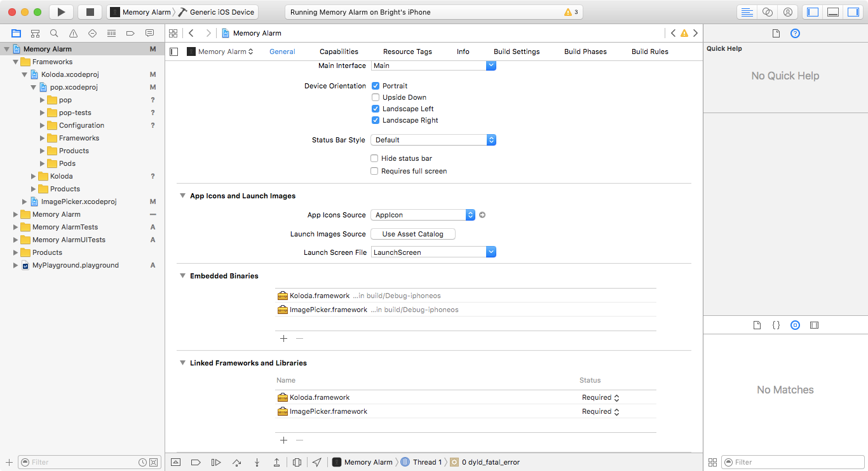Stop the running app

pos(90,12)
